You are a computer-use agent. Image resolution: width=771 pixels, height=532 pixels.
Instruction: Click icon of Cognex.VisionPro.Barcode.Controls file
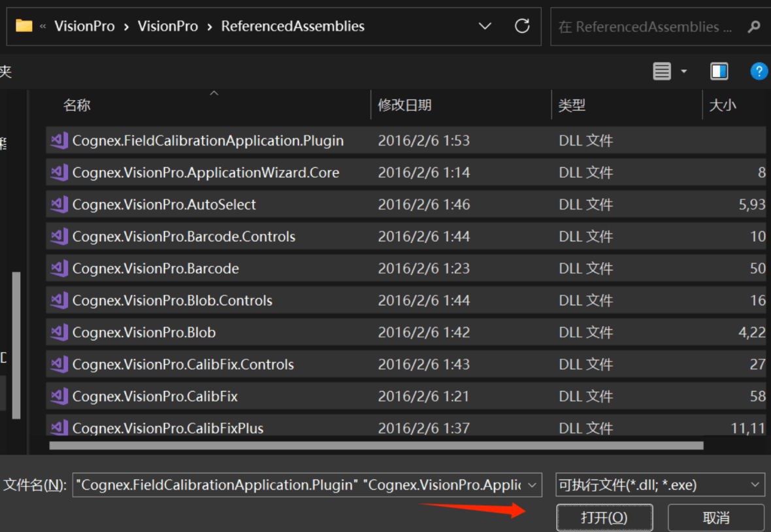tap(59, 237)
